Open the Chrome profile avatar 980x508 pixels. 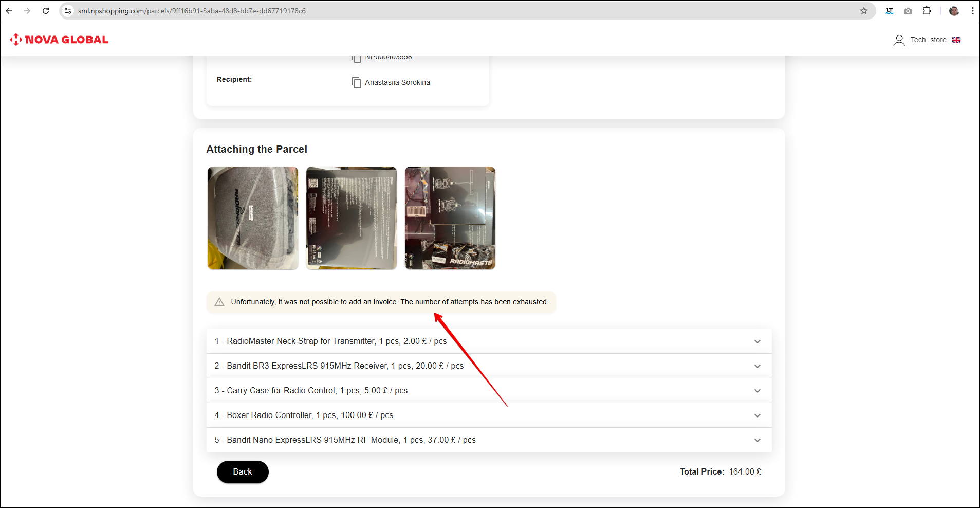(954, 11)
